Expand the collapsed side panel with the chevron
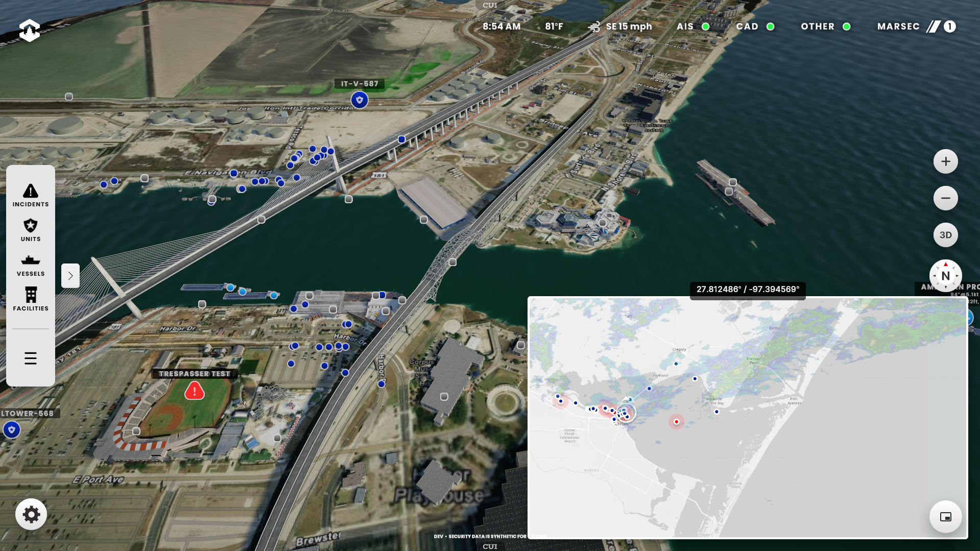Viewport: 980px width, 551px height. [x=70, y=276]
